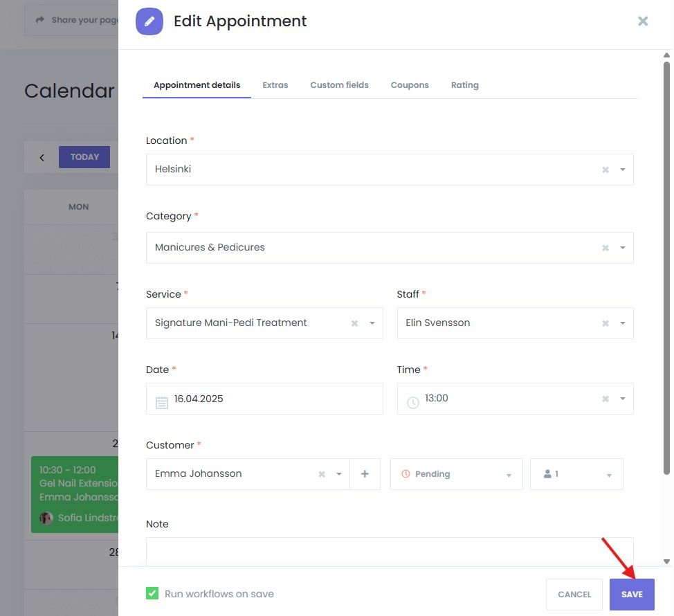
Task: Click the Cancel button
Action: pyautogui.click(x=574, y=595)
